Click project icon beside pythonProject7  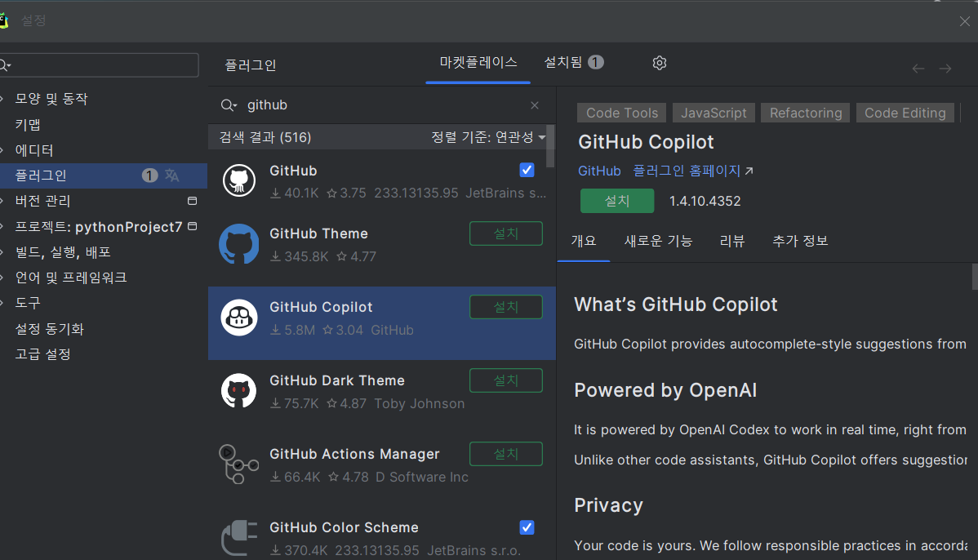(x=192, y=226)
